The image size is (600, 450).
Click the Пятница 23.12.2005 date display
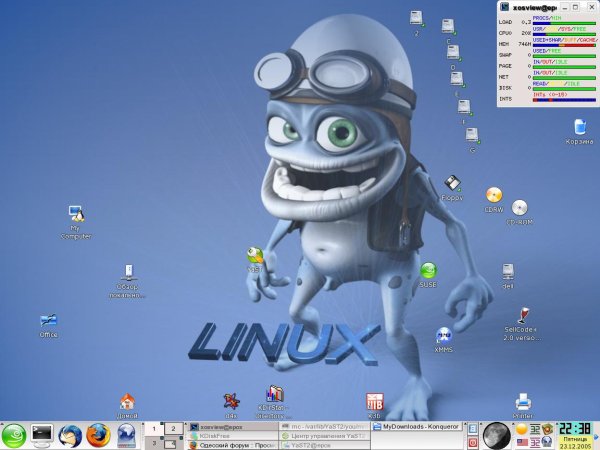[576, 443]
